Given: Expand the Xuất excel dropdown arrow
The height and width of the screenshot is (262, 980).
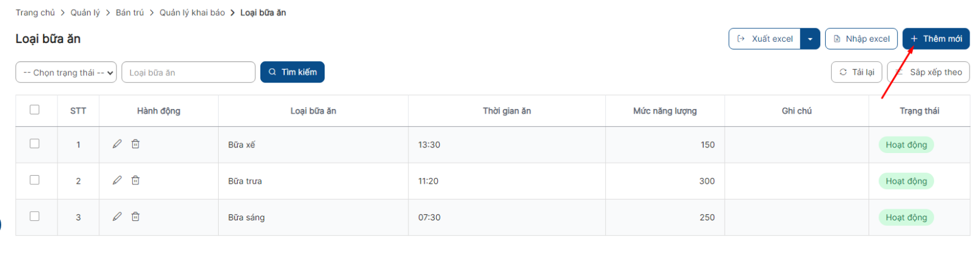Looking at the screenshot, I should point(810,39).
